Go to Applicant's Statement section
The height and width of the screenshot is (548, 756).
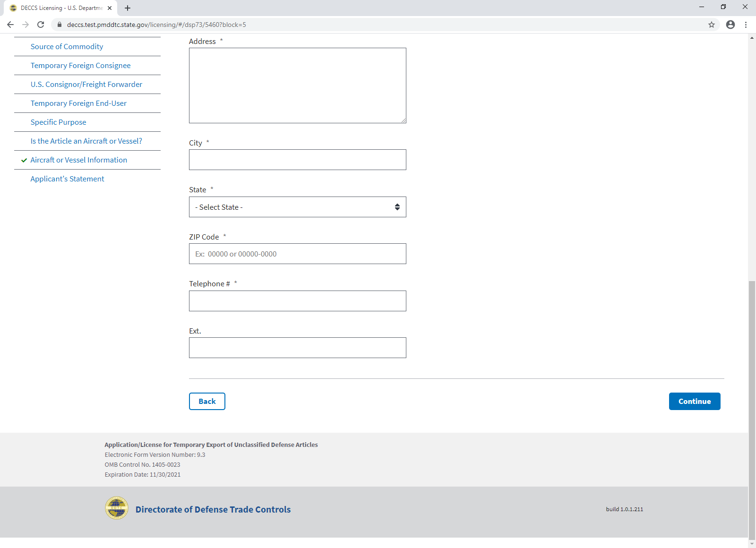pos(68,179)
